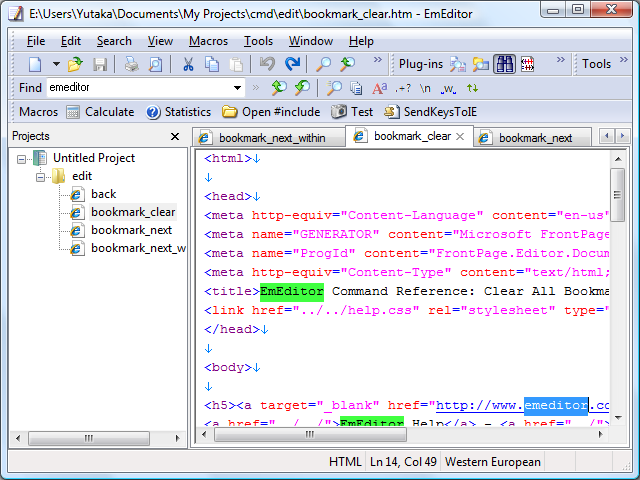Toggle Escape Sequence option (\n)
This screenshot has height=480, width=640.
click(x=425, y=88)
